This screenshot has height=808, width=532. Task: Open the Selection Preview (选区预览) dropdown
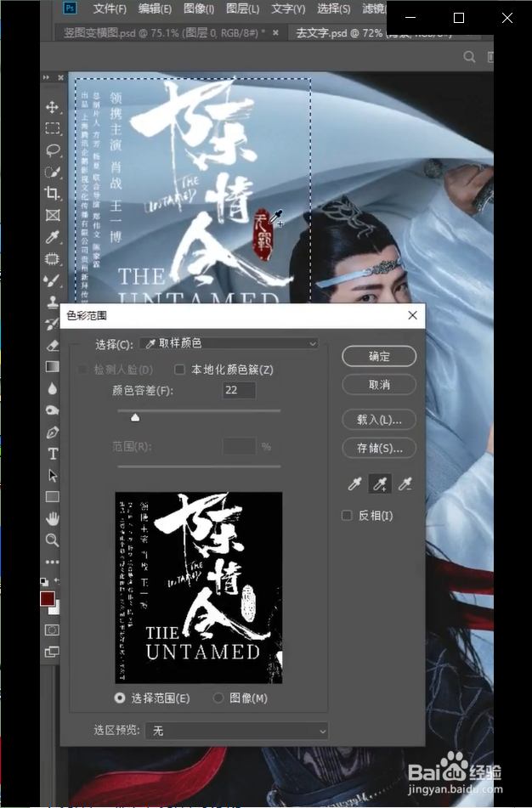236,730
